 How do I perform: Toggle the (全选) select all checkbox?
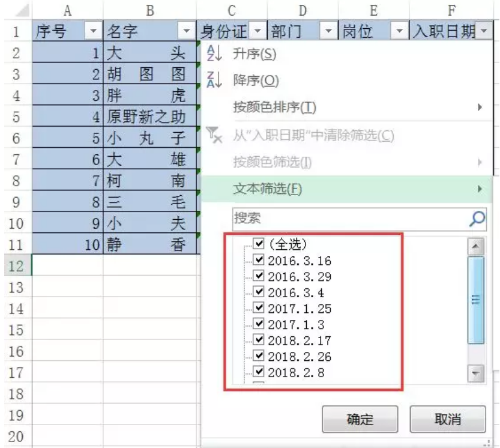259,243
